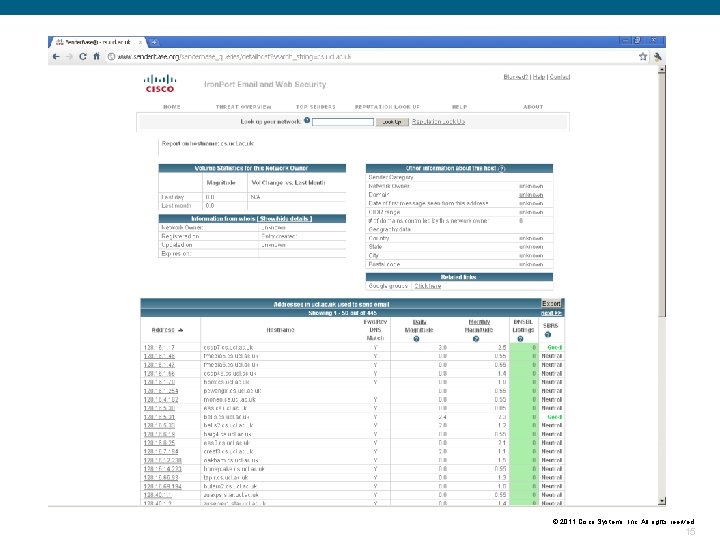
Task: Toggle Show/hide details in whois header
Action: click(x=285, y=219)
